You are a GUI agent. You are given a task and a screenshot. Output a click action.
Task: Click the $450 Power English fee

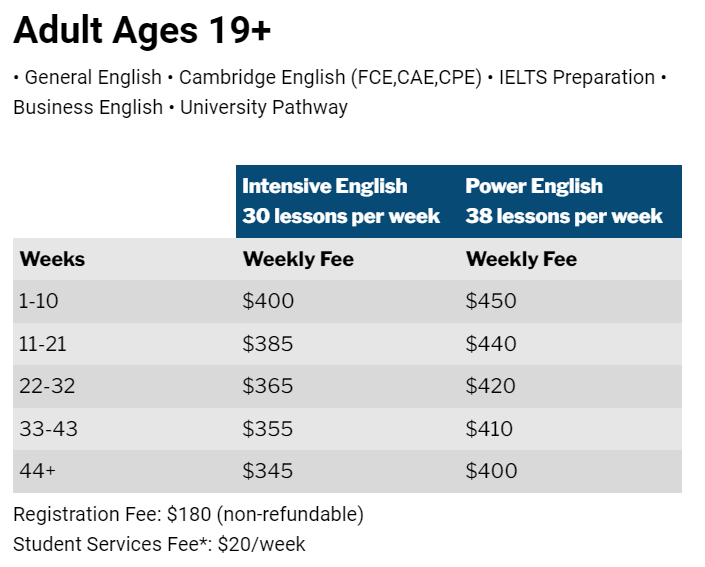pyautogui.click(x=491, y=302)
